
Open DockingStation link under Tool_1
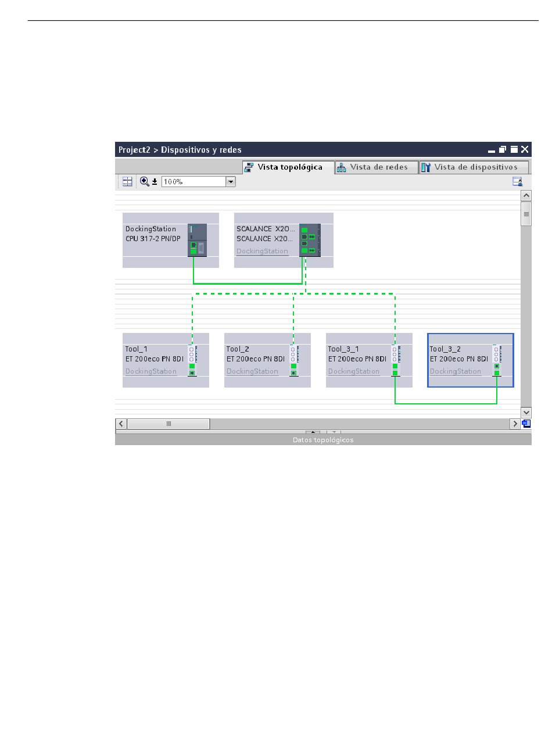pos(151,371)
